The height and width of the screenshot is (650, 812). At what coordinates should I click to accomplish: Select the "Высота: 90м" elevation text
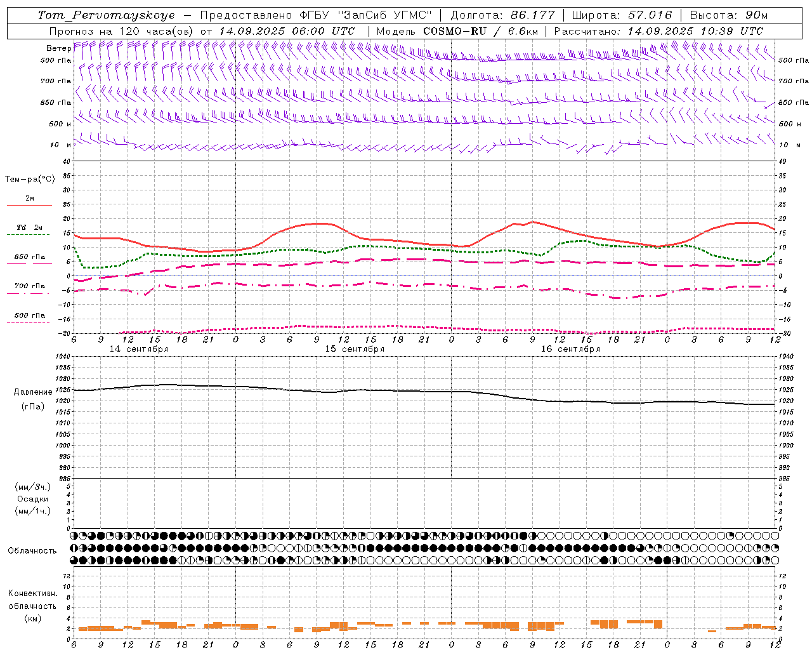click(x=729, y=15)
